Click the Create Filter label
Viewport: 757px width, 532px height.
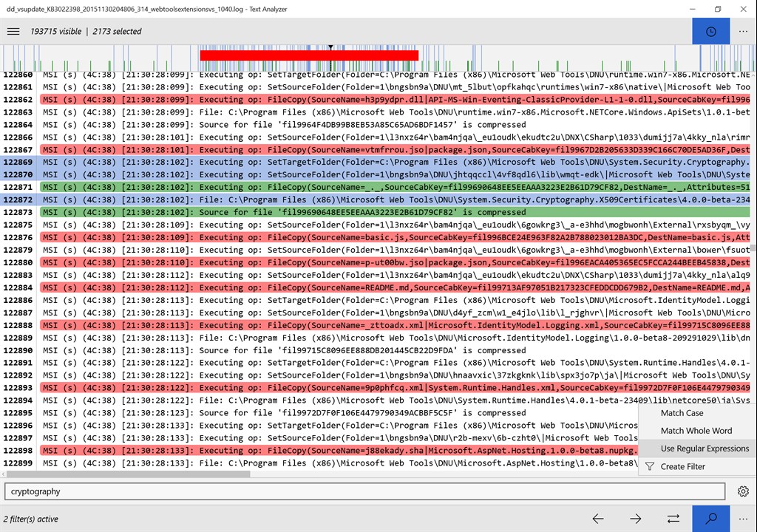click(682, 466)
